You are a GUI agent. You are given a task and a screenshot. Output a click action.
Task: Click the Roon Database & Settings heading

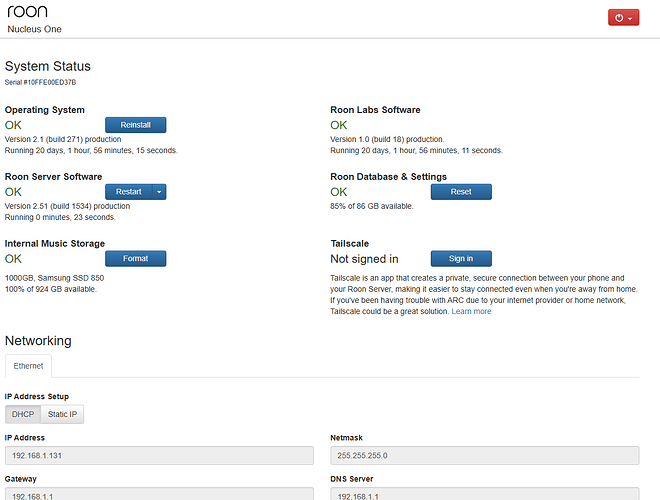389,177
